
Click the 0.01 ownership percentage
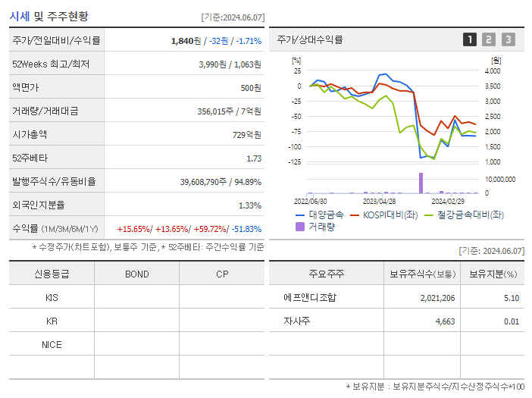pyautogui.click(x=512, y=321)
